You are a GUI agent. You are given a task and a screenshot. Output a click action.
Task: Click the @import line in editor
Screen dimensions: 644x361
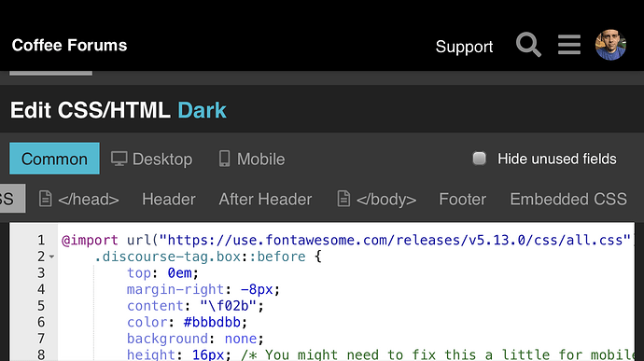tap(346, 240)
